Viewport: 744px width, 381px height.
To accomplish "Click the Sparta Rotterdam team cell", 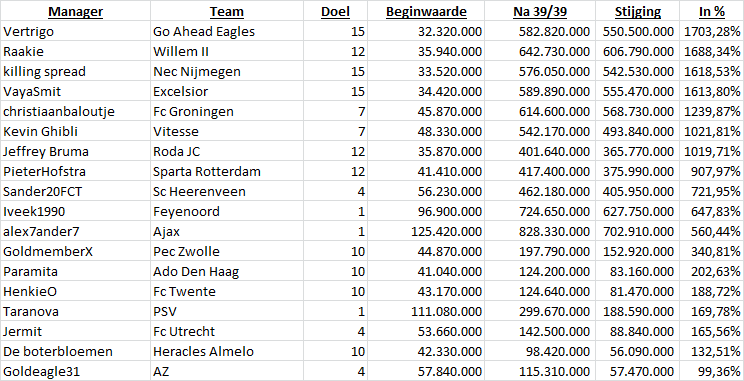I will tap(227, 171).
